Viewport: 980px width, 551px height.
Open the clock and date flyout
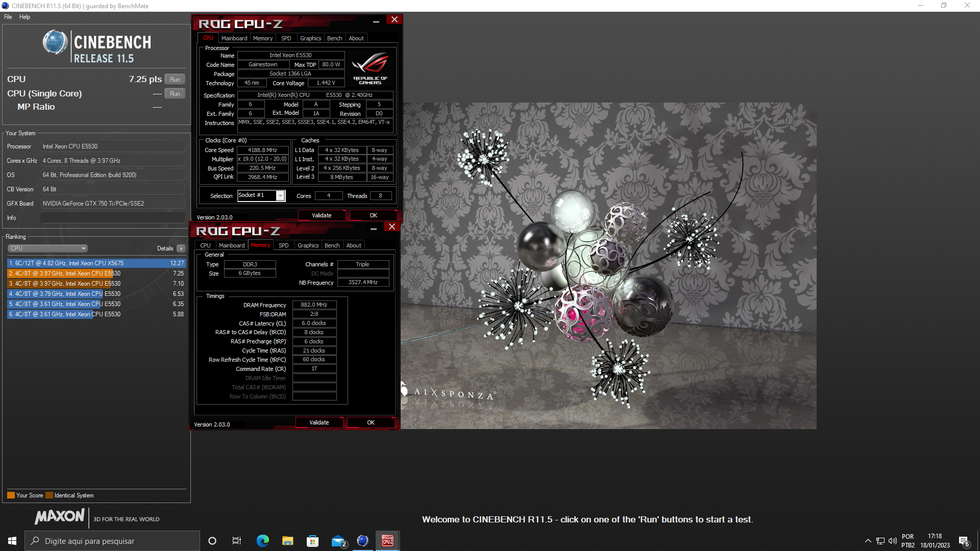(935, 541)
